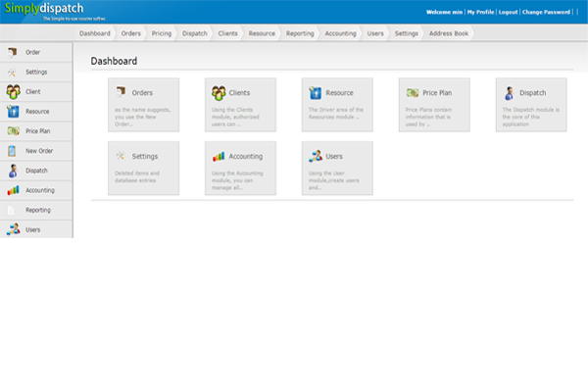Click the Dispatch card title

(533, 93)
